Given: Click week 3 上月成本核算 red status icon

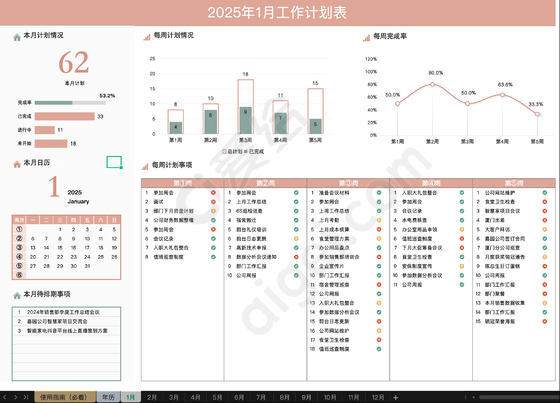Looking at the screenshot, I should click(x=379, y=229).
